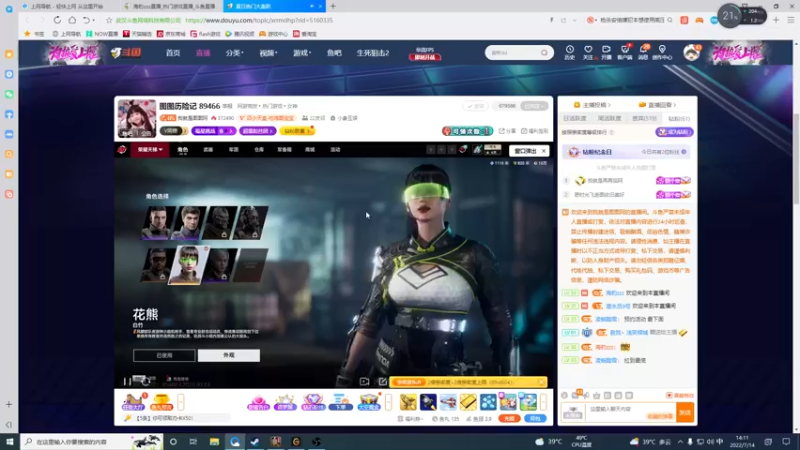Expand the 视频 video dropdown in navigation
This screenshot has height=450, width=800.
pos(268,53)
